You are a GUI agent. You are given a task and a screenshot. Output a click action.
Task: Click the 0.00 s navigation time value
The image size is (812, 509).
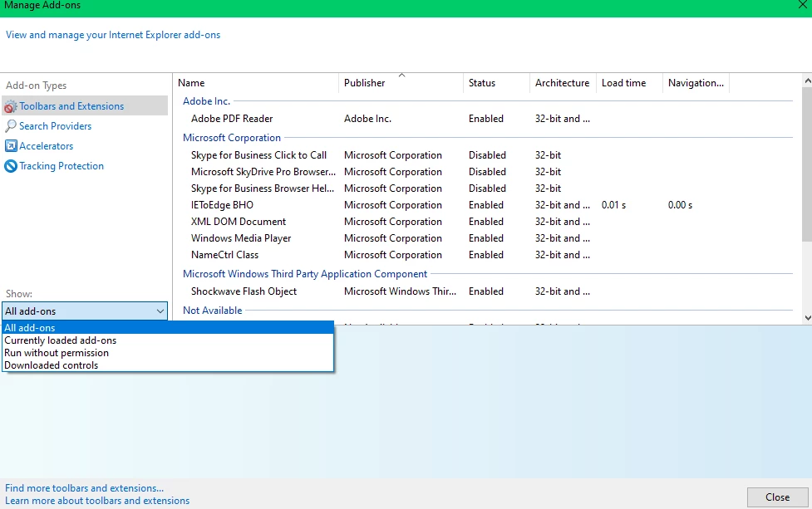[680, 205]
